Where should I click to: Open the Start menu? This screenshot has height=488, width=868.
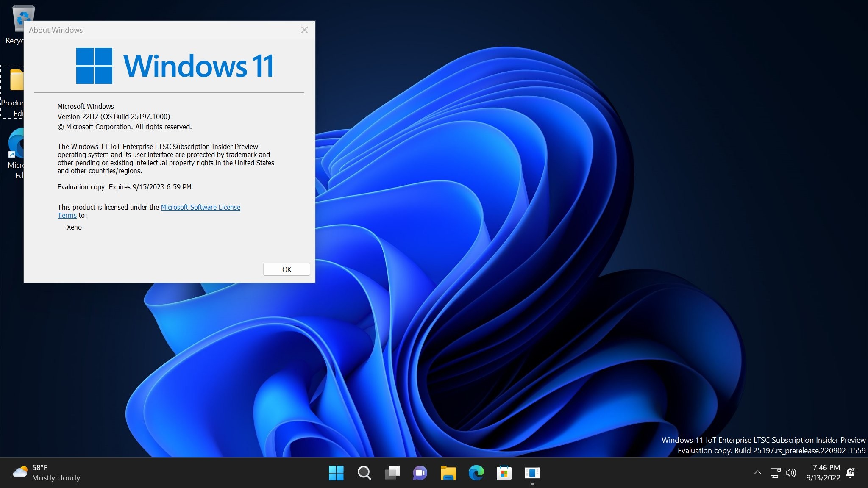coord(336,473)
